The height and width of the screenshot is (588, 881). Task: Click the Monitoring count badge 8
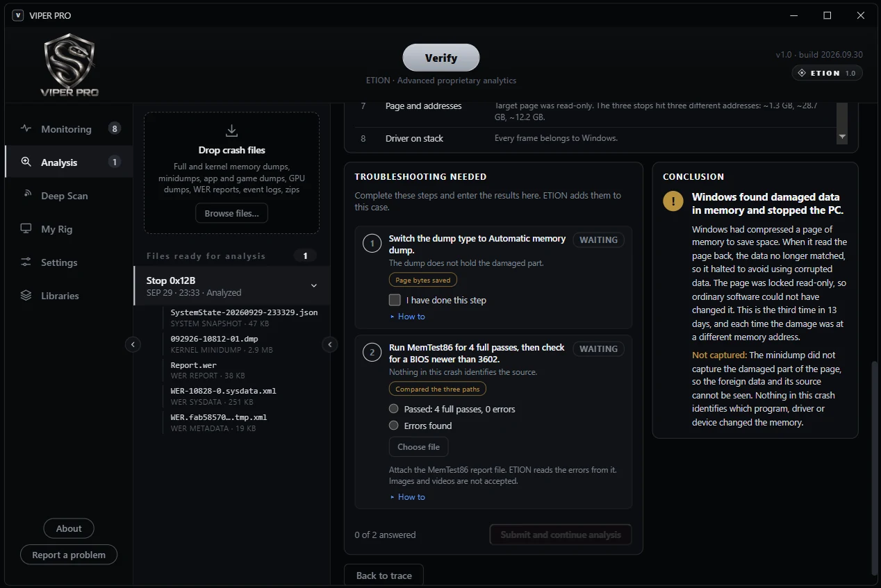(115, 128)
